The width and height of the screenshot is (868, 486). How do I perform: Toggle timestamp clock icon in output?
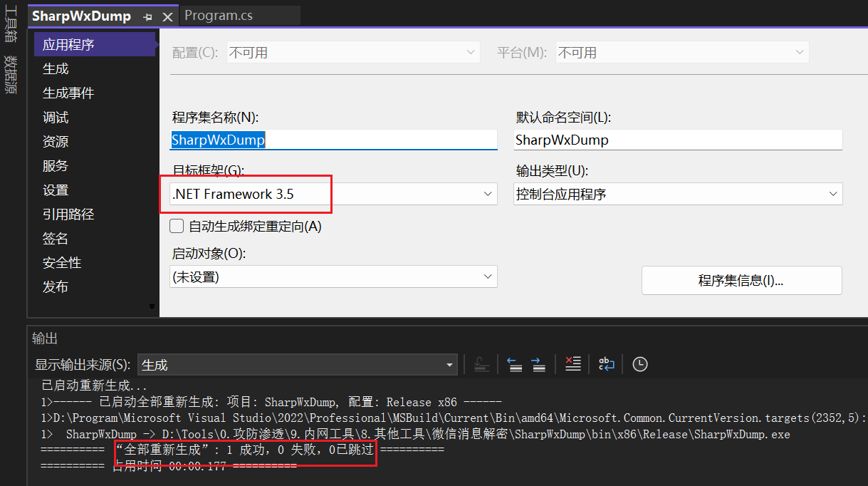pos(640,364)
